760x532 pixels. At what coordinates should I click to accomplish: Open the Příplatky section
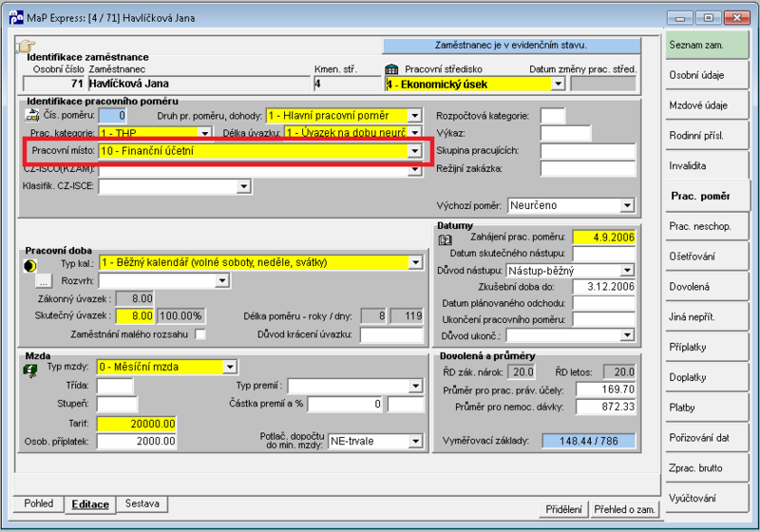[707, 347]
